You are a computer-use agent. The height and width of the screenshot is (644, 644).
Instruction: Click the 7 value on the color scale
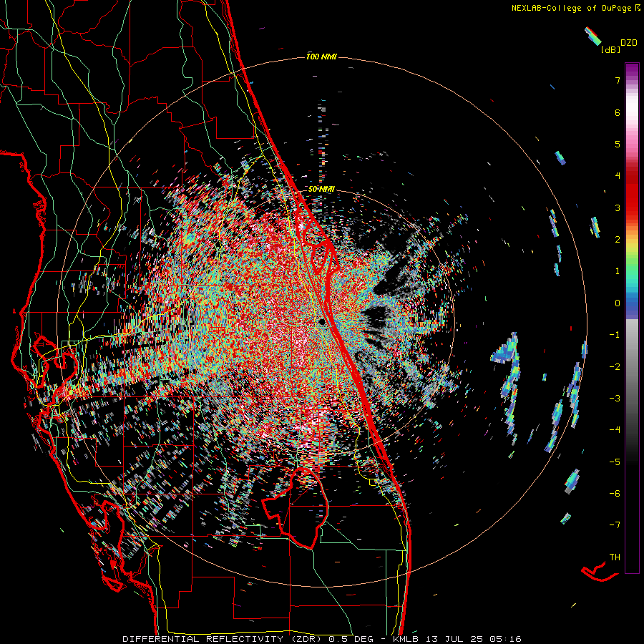click(x=618, y=80)
